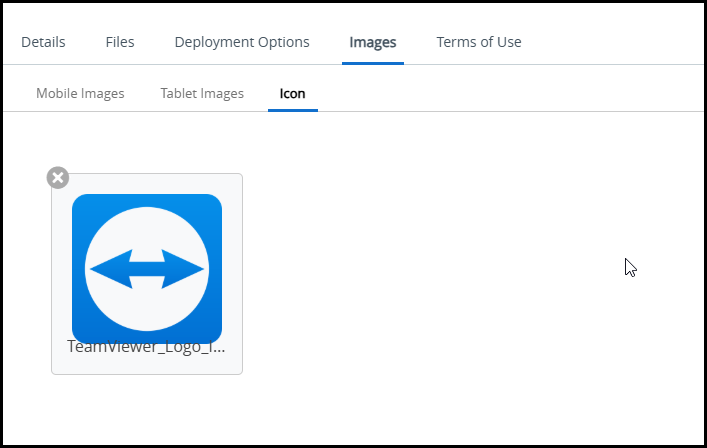This screenshot has height=448, width=707.
Task: Select the Icon sub-tab
Action: pos(293,94)
